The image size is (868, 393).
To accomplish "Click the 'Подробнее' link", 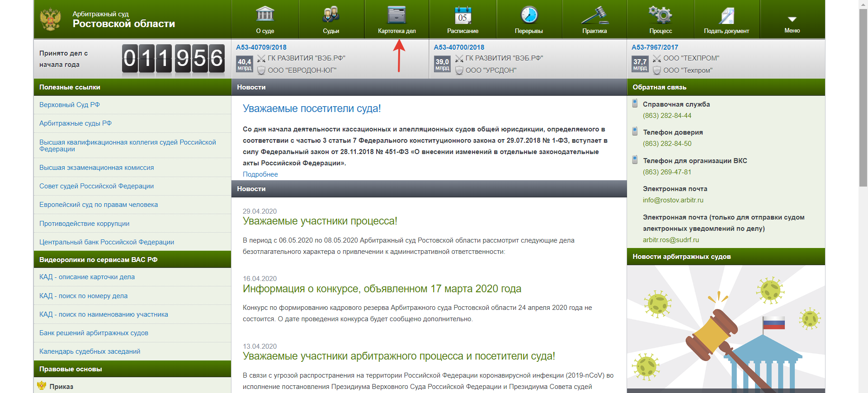I will 260,174.
